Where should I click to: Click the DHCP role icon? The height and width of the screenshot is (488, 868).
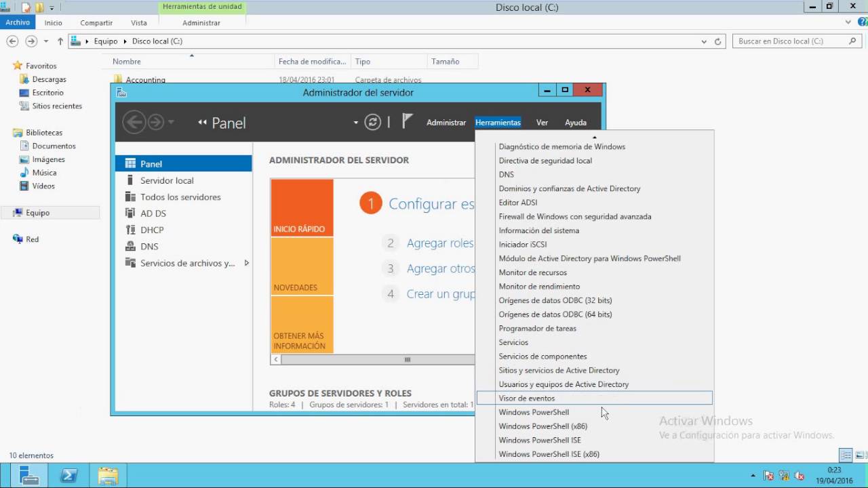pos(130,230)
